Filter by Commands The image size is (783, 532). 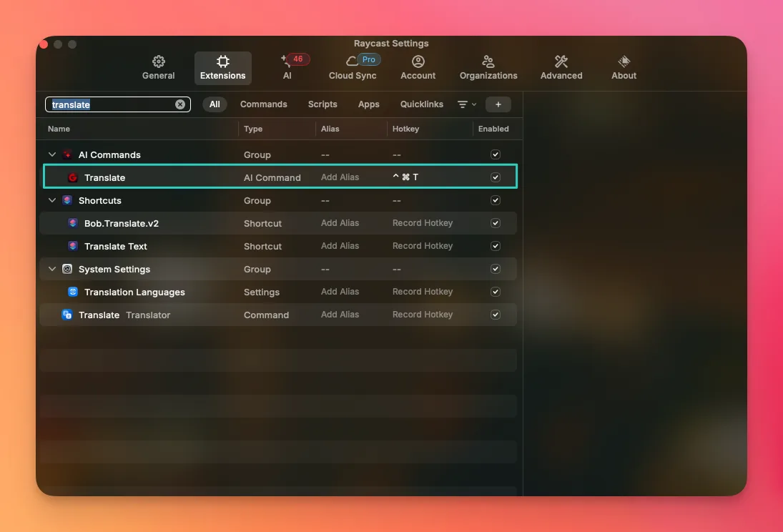tap(264, 104)
